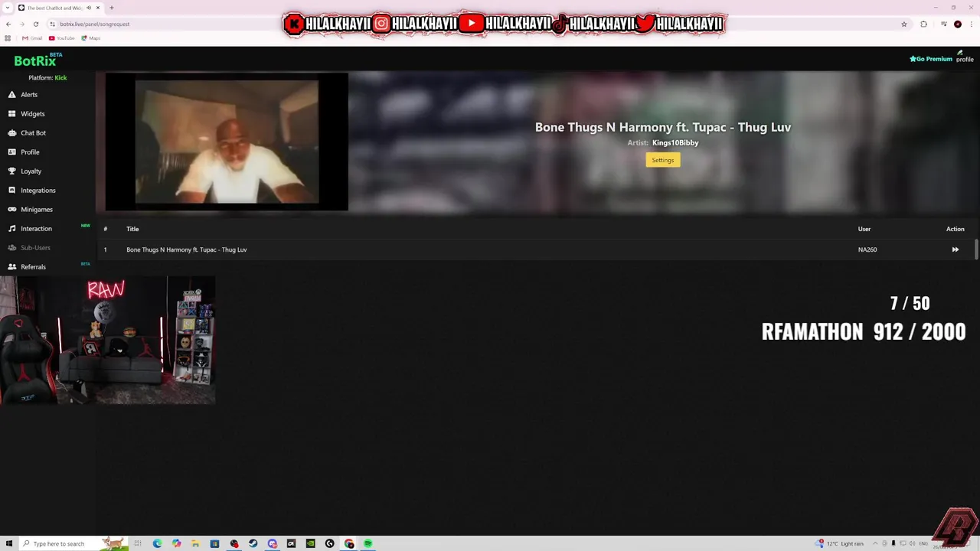The width and height of the screenshot is (980, 551).
Task: Open the site information icon in address bar
Action: pyautogui.click(x=52, y=24)
